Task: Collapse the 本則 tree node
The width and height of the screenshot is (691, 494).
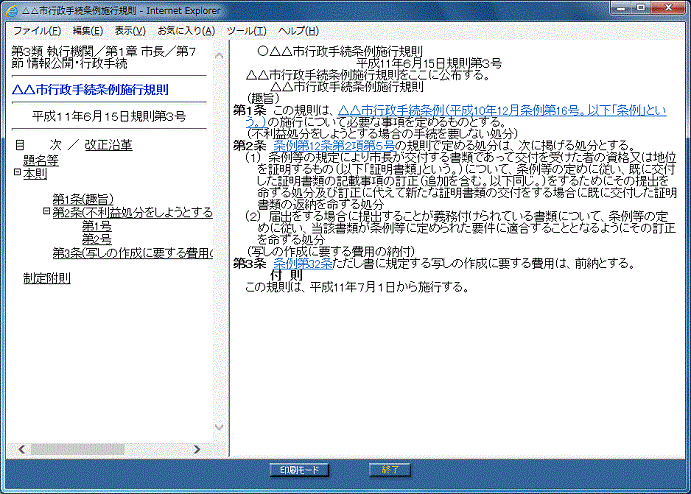Action: coord(17,173)
